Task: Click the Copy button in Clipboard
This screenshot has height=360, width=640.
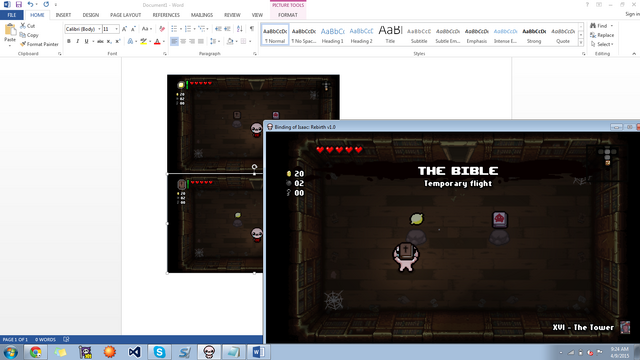Action: pyautogui.click(x=29, y=35)
